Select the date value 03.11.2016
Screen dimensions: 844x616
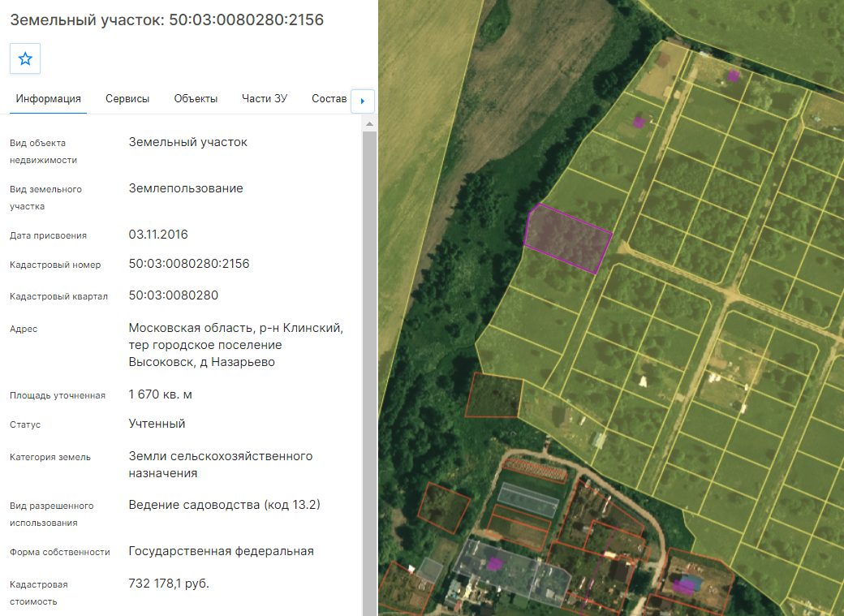(x=158, y=235)
